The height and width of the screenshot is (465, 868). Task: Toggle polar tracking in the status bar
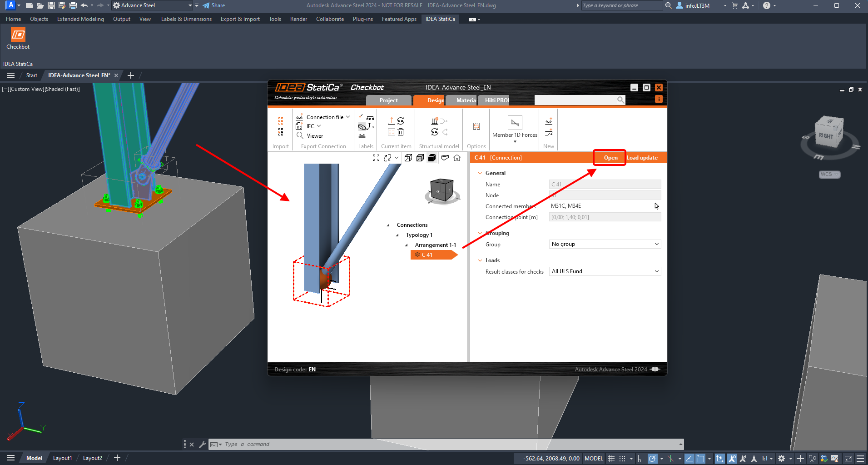652,458
